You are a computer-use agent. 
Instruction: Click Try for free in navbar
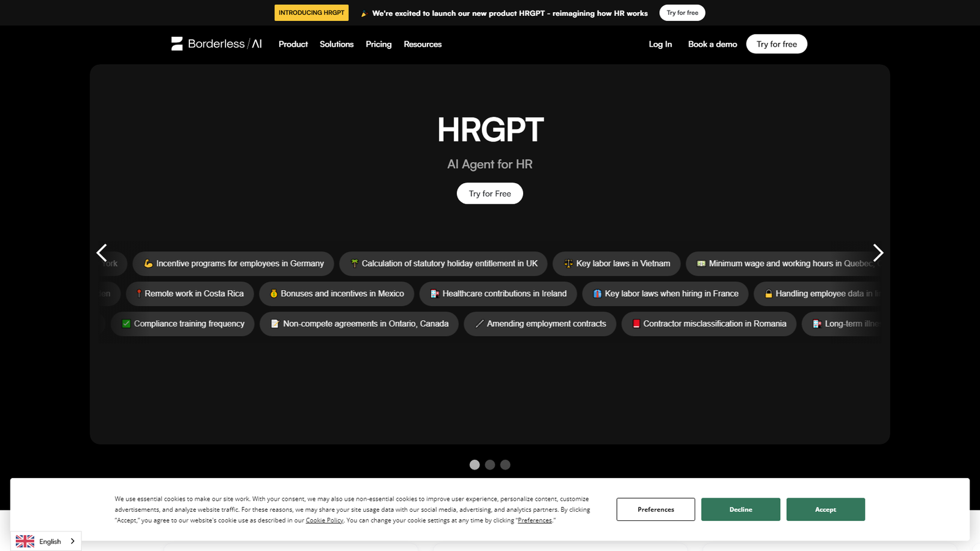click(777, 44)
